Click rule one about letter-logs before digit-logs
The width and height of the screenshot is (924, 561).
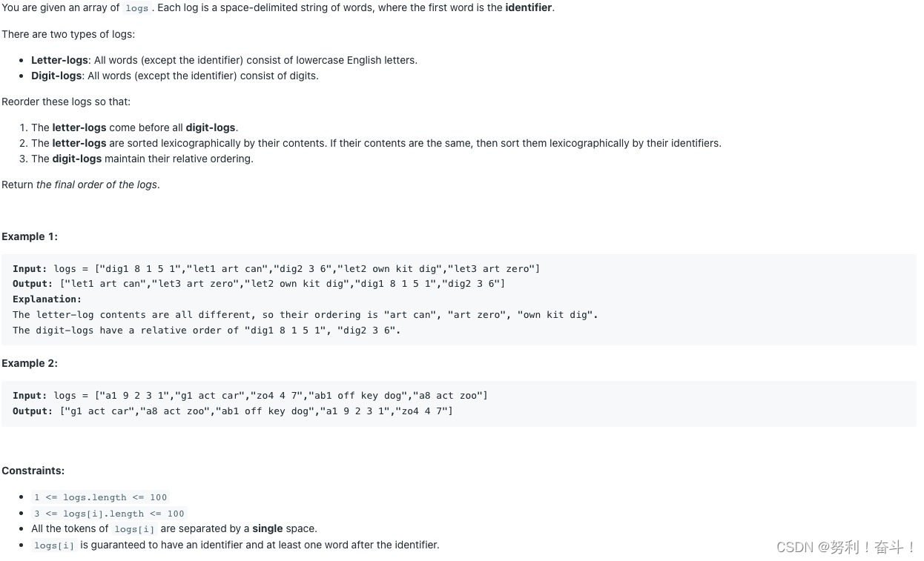[134, 127]
